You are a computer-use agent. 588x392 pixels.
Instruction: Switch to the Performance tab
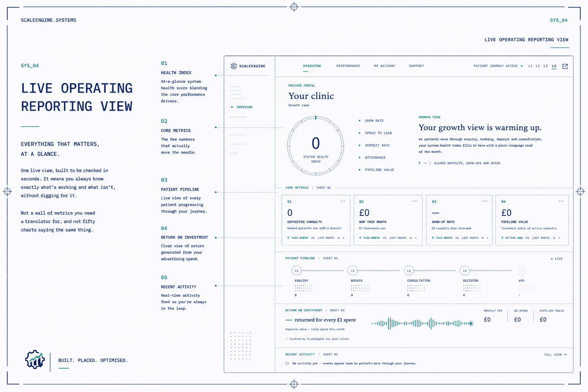[348, 66]
